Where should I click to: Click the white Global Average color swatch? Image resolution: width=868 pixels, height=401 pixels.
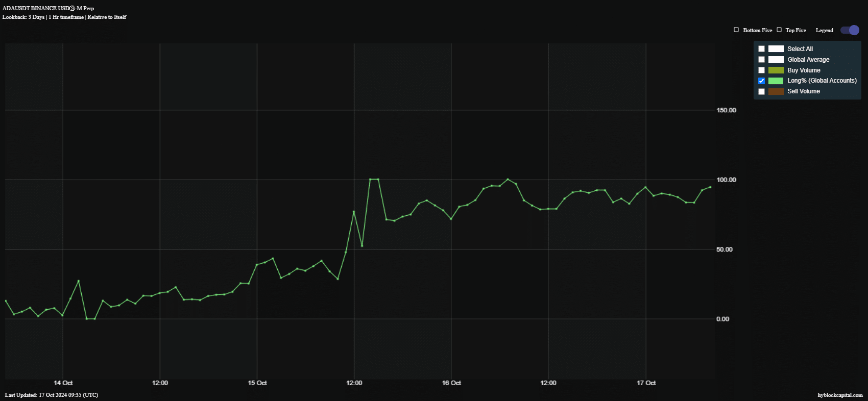(776, 60)
